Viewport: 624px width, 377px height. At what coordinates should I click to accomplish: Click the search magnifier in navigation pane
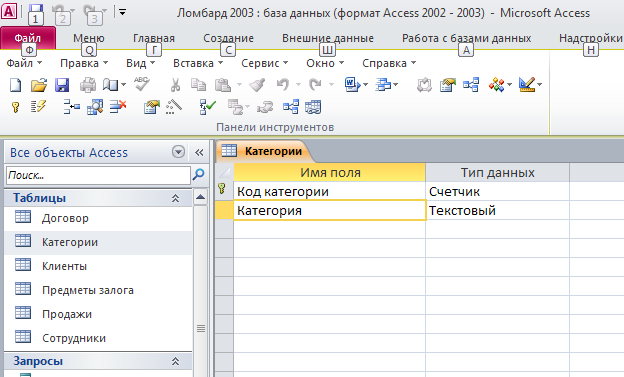198,174
